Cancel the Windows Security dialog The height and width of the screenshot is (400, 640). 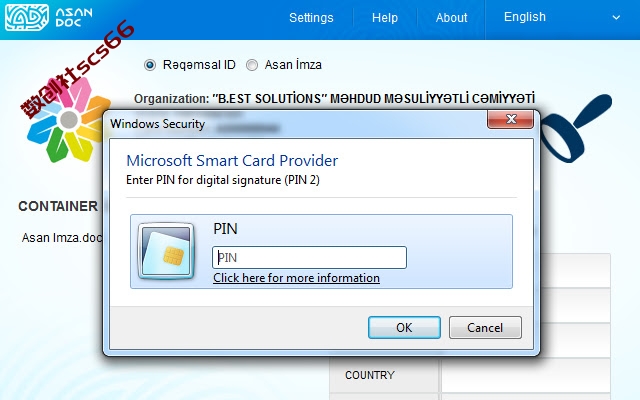click(485, 327)
